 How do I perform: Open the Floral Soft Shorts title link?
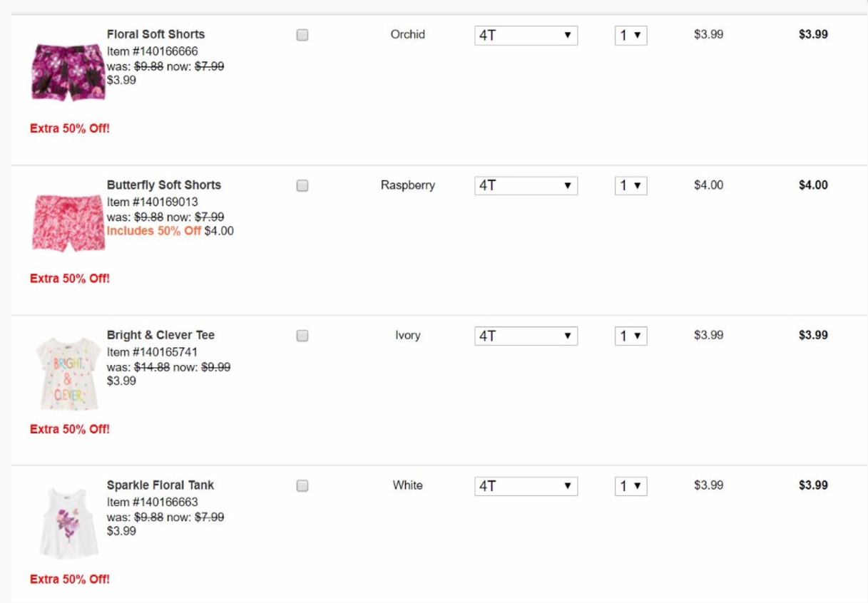pos(155,34)
